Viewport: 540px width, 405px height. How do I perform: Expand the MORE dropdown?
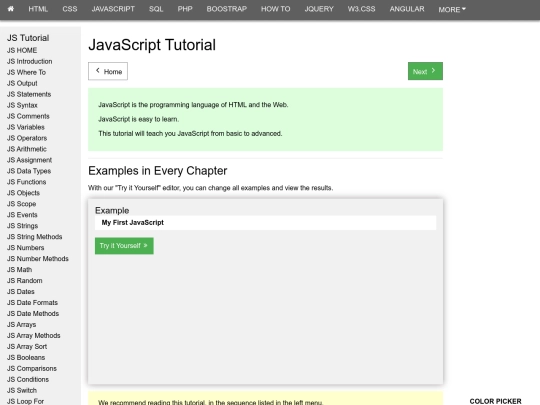tap(452, 9)
